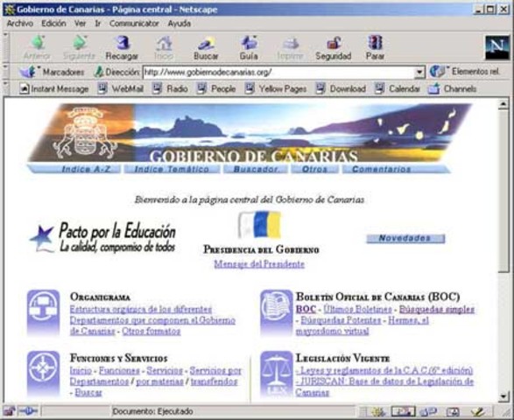This screenshot has width=514, height=420.
Task: Select the Comentarios tab
Action: 396,169
